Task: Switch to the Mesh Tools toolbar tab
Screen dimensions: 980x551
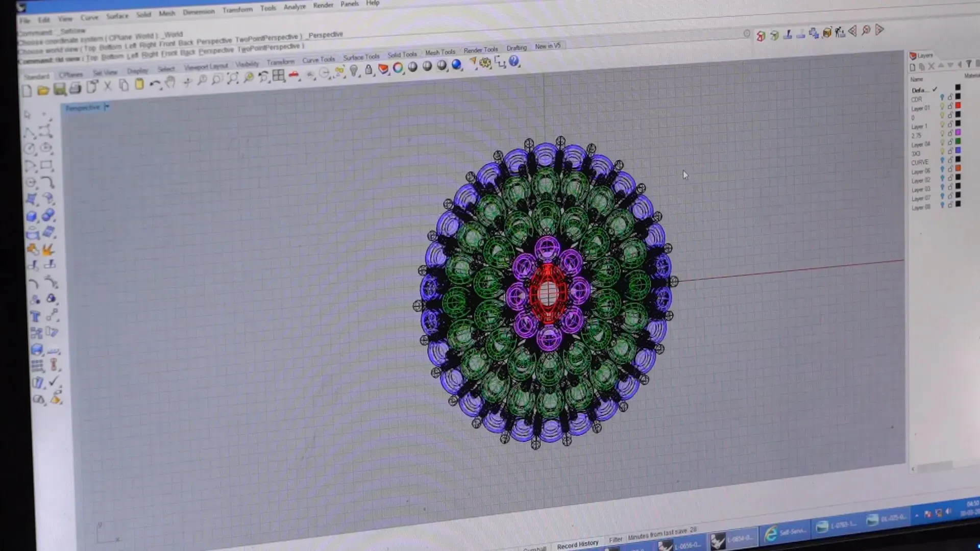Action: 440,53
